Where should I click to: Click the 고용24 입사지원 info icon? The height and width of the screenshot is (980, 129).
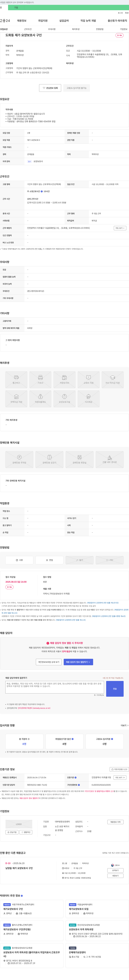(112, 739)
